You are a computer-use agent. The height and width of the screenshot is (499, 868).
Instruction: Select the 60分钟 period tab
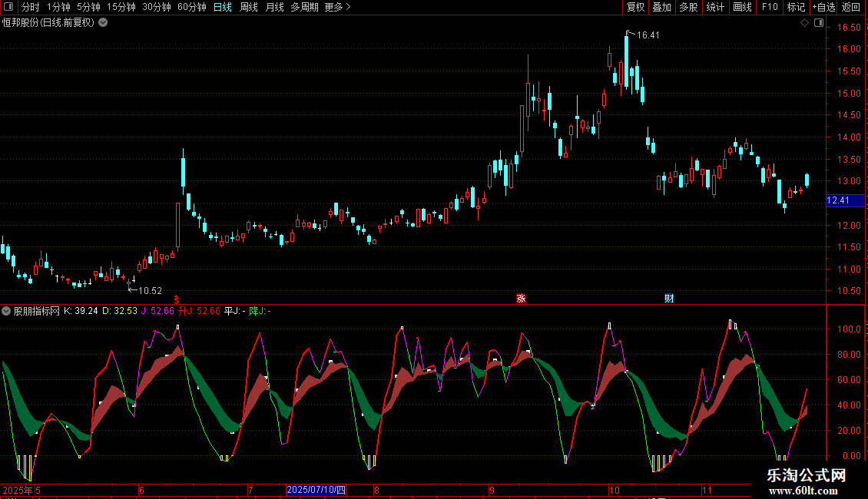click(x=191, y=7)
